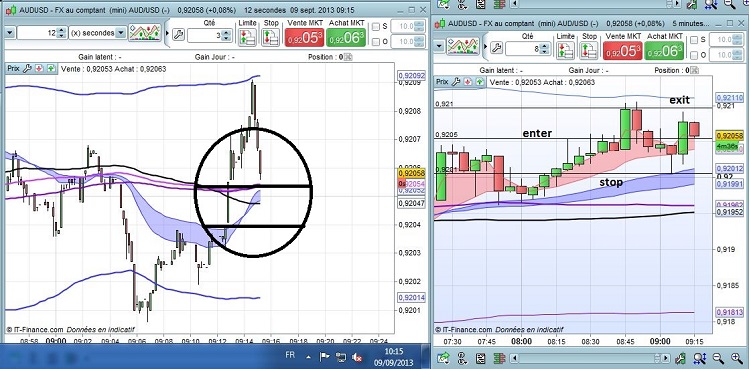Screen dimensions: 749x369
Task: Enable the O checkbox in left window
Action: [x=376, y=42]
